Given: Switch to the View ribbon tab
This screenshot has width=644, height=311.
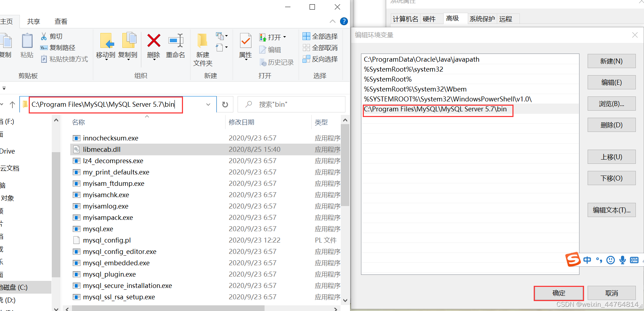Looking at the screenshot, I should 61,22.
